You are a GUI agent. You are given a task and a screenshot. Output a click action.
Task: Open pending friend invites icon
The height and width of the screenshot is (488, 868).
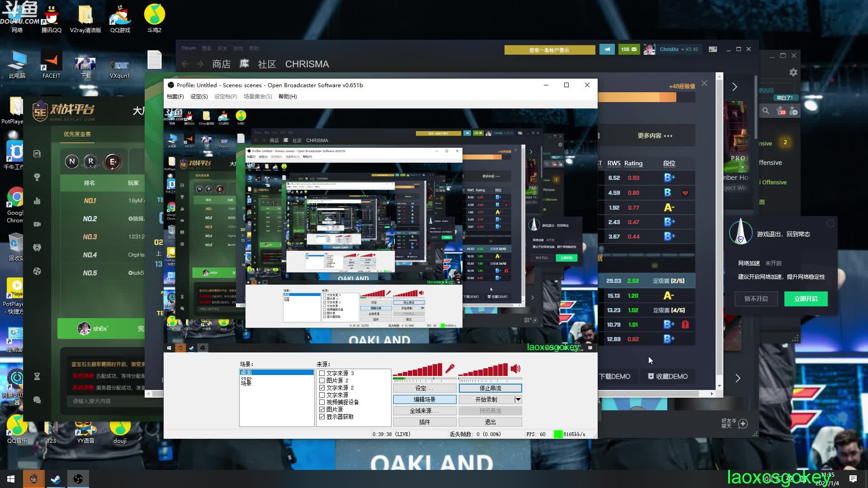(781, 111)
